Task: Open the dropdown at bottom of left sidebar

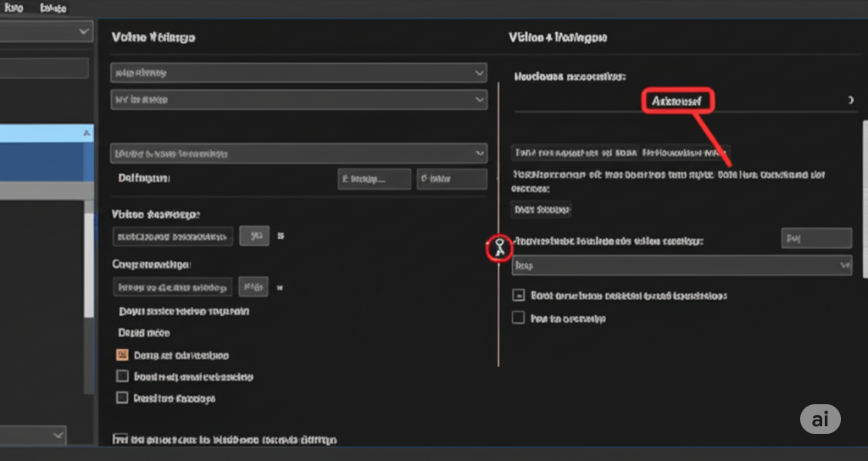Action: 33,435
